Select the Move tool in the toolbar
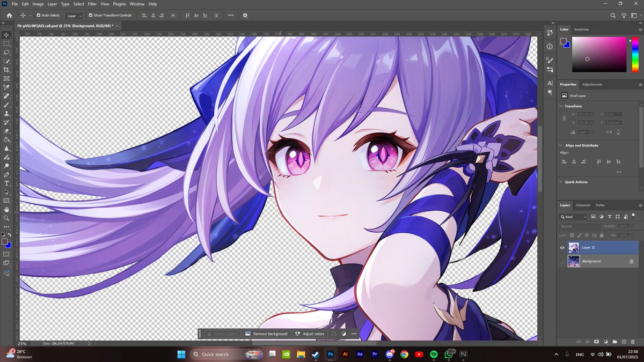The image size is (644, 362). (x=6, y=35)
